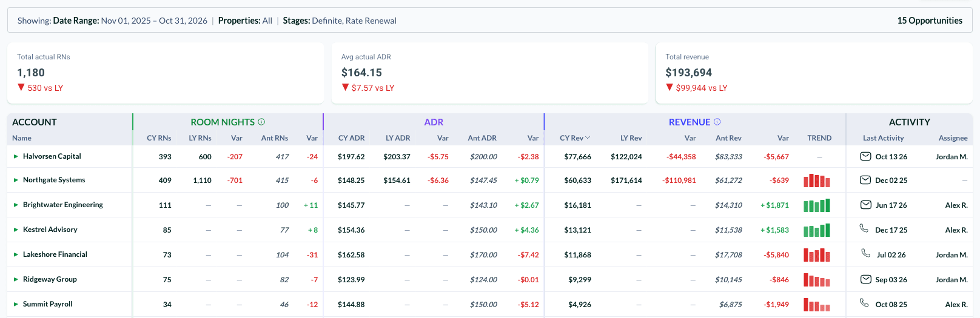The height and width of the screenshot is (318, 980).
Task: Select the ADR column group header
Action: tap(434, 122)
